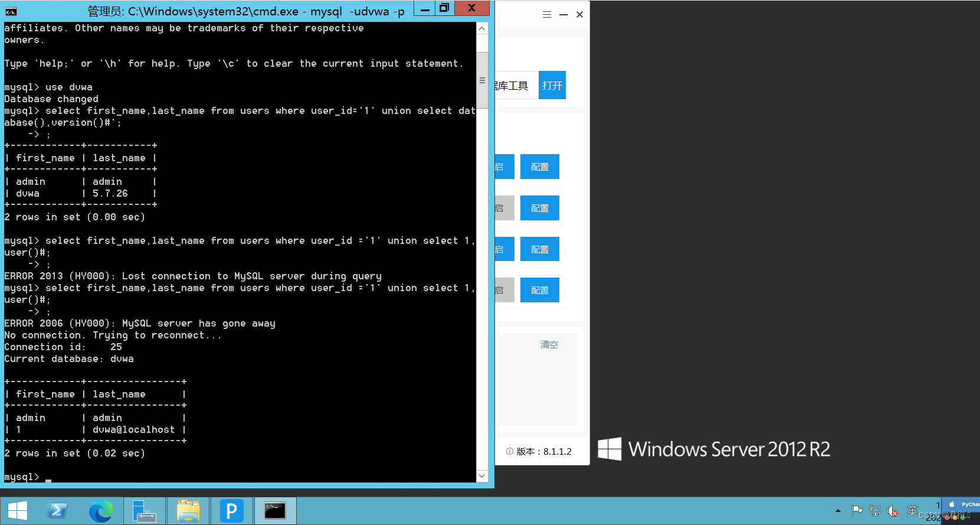Launch PowerShell from the taskbar
The image size is (980, 525).
[57, 511]
